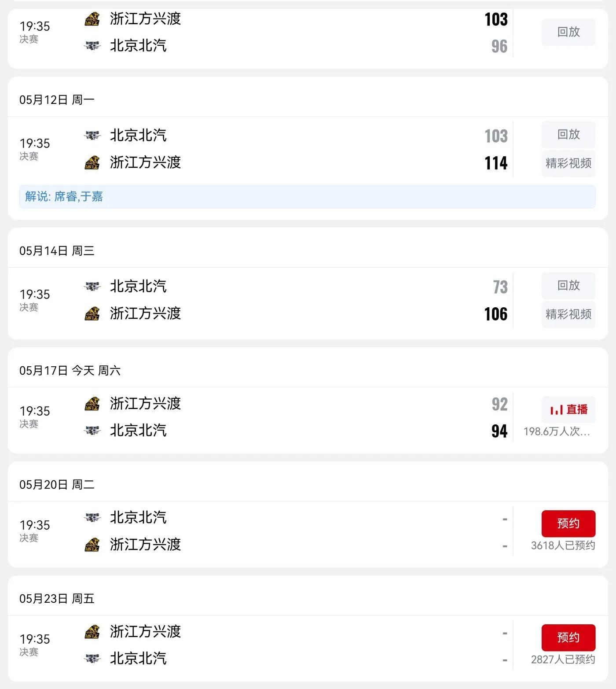Open the 解说: 席睿,于嘉 commentary banner

tap(308, 196)
